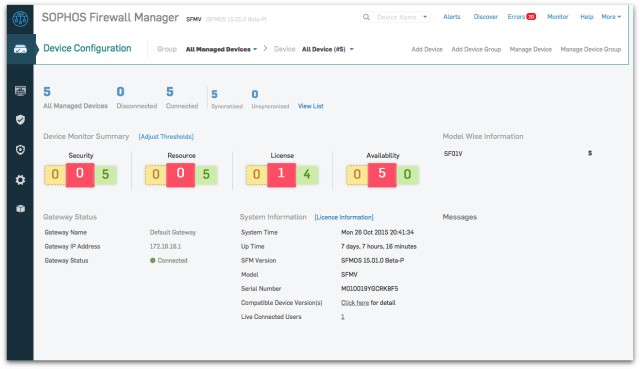Click the Adjust Thresholds link

[166, 136]
